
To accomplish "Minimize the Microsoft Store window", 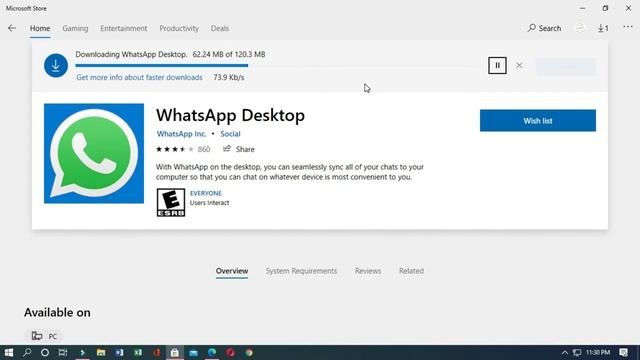I will 582,8.
